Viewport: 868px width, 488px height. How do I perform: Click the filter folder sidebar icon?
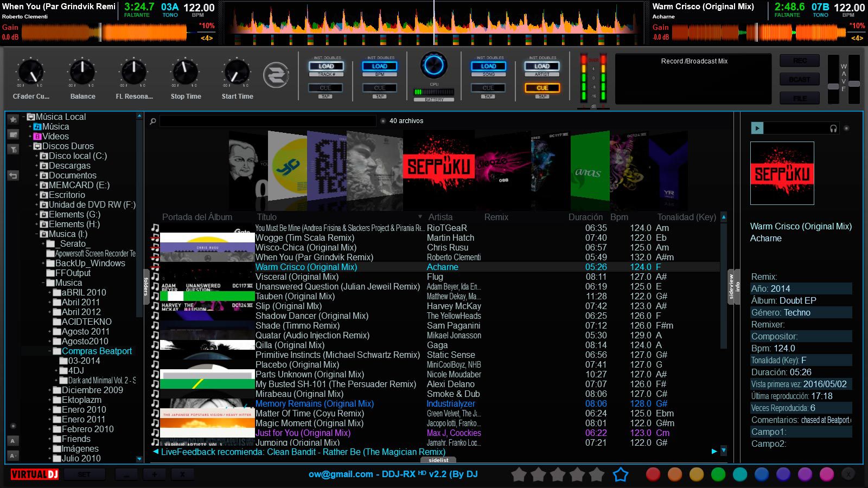pyautogui.click(x=13, y=149)
